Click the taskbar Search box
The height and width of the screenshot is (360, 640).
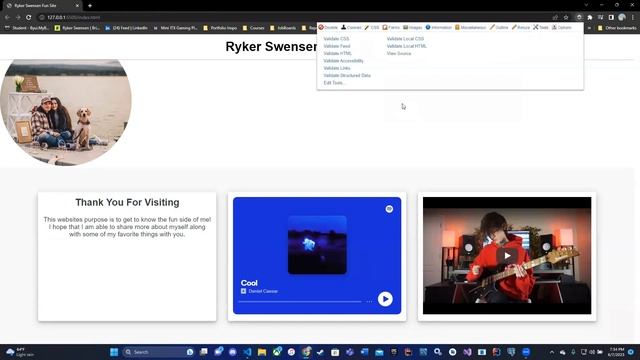click(158, 352)
